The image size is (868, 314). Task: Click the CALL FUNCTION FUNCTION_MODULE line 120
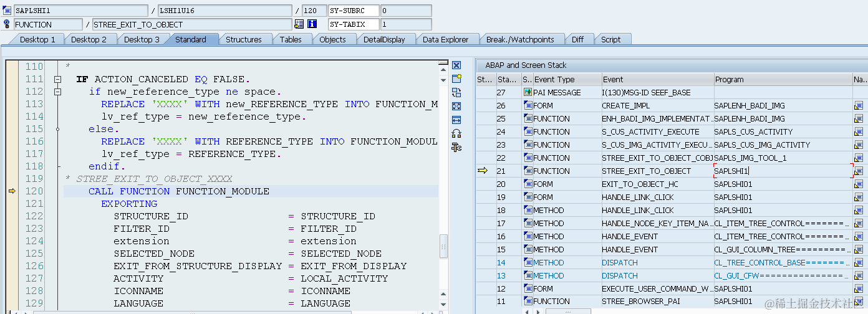coord(178,191)
